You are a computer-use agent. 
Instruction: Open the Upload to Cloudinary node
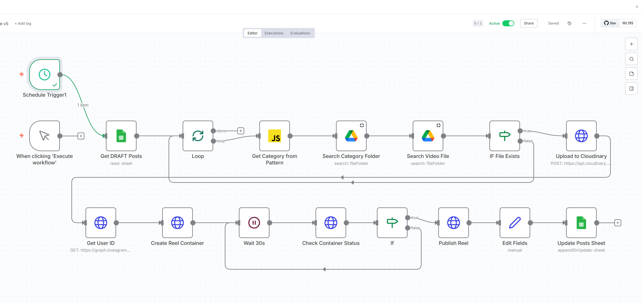[581, 136]
